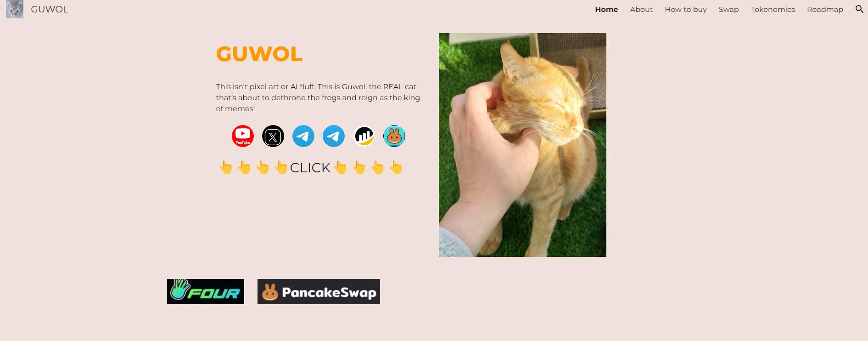The width and height of the screenshot is (868, 341).
Task: Open the search magnifier icon
Action: (859, 9)
